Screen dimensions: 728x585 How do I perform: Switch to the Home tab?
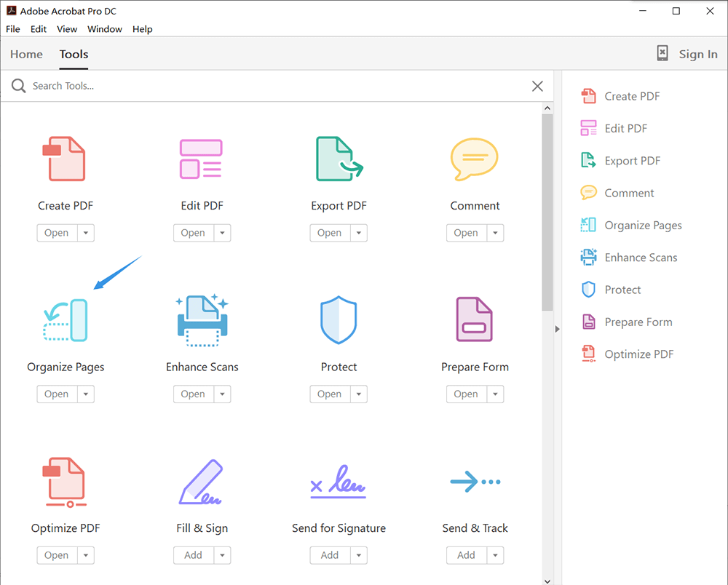[26, 54]
